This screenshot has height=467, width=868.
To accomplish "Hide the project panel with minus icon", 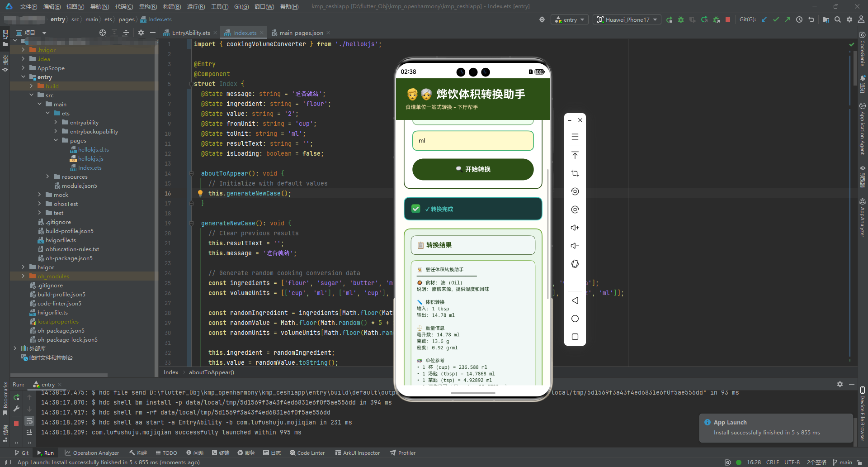I will 153,33.
